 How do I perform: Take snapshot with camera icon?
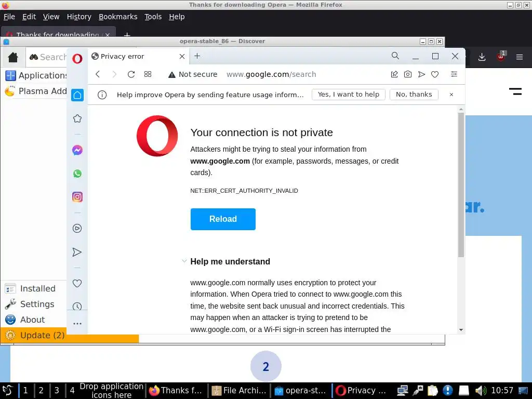[x=408, y=74]
